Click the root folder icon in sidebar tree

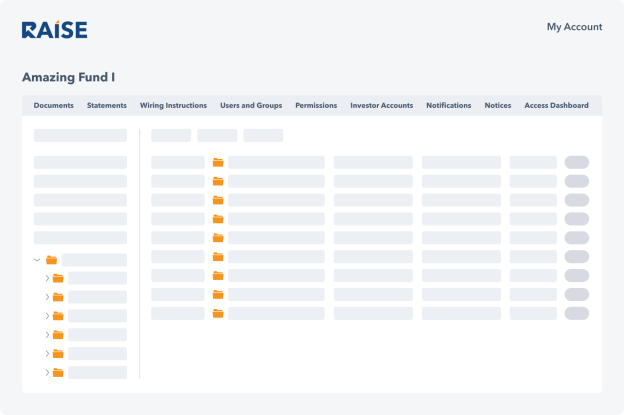[51, 260]
